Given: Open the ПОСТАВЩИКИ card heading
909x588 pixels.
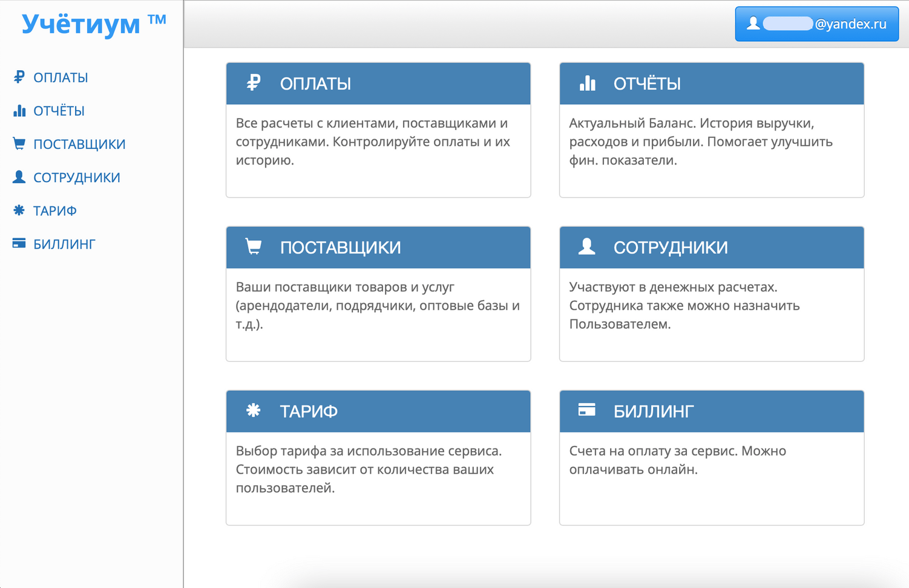Looking at the screenshot, I should [340, 247].
